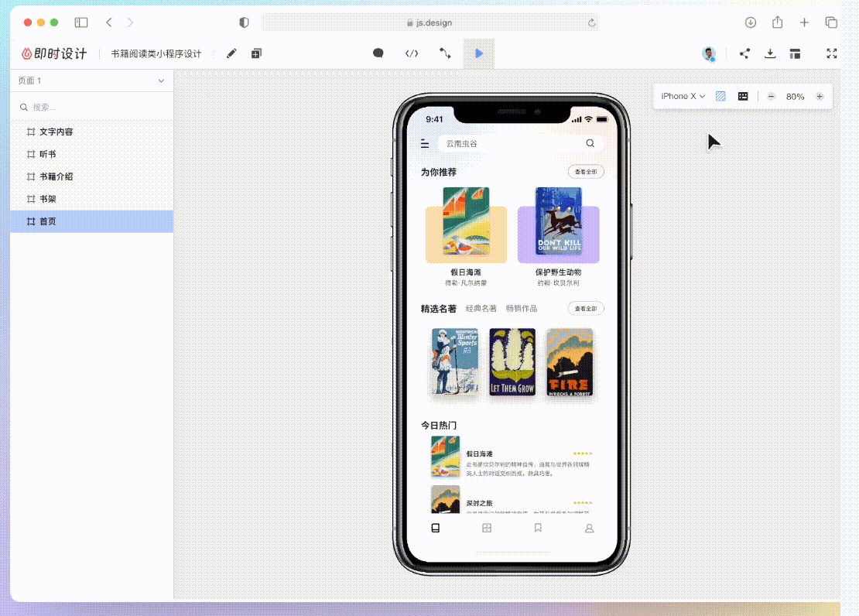Open comment mode bubble icon
Viewport: 859px width, 616px height.
(x=378, y=53)
